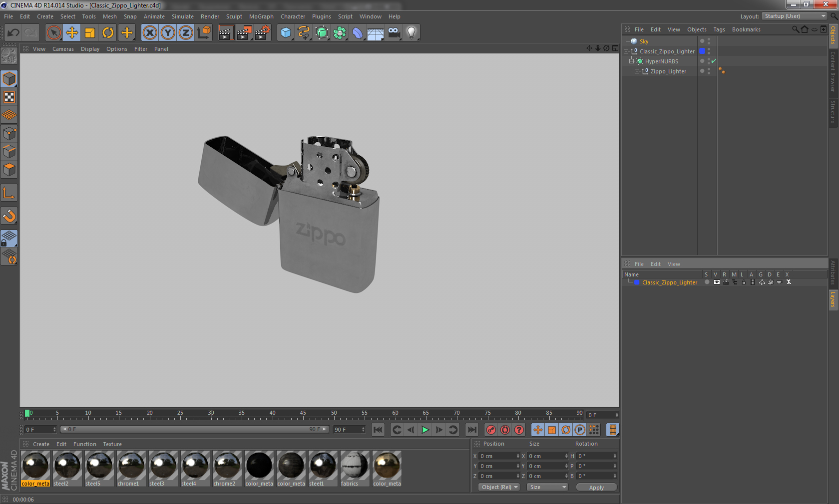Open the Object (Rel) dropdown

(x=499, y=487)
